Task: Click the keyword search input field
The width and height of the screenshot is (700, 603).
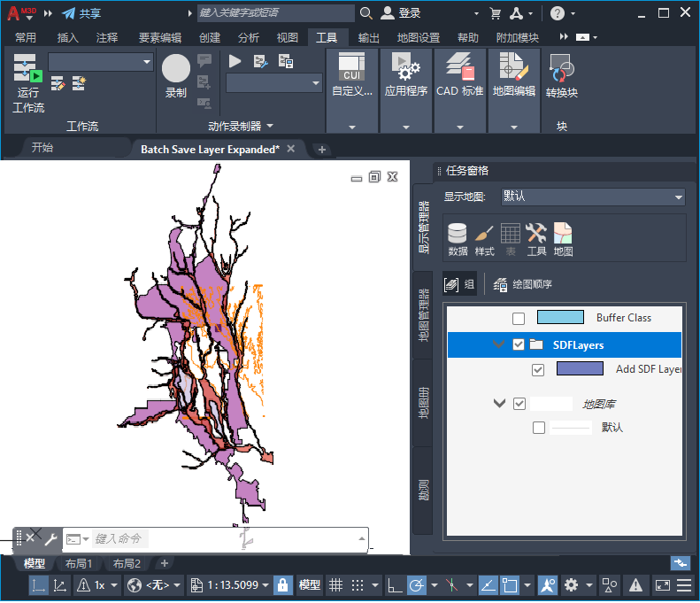Action: (276, 13)
